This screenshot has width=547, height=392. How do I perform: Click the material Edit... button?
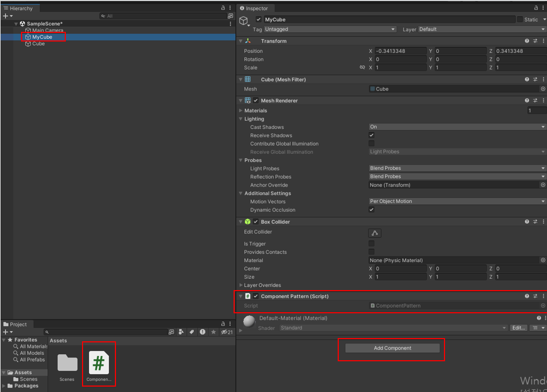point(519,328)
